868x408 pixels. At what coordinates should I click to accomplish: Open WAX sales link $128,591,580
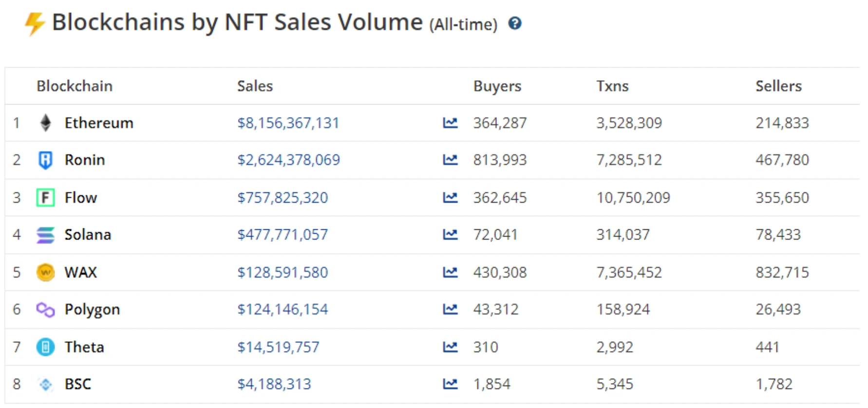coord(283,272)
